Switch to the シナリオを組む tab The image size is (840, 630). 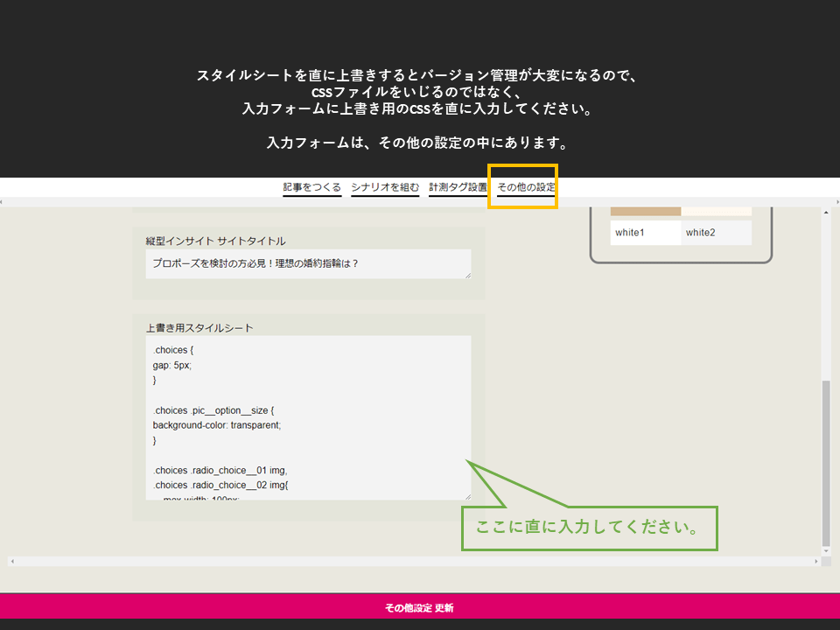point(385,187)
